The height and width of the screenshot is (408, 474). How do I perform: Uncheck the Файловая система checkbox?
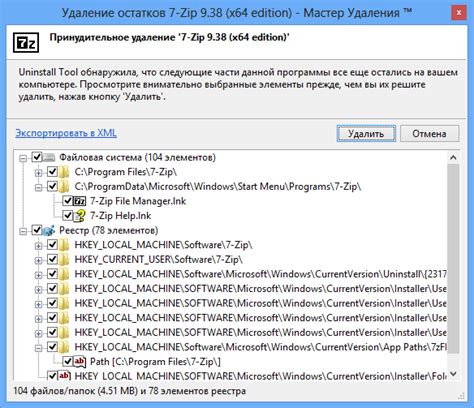pyautogui.click(x=37, y=157)
